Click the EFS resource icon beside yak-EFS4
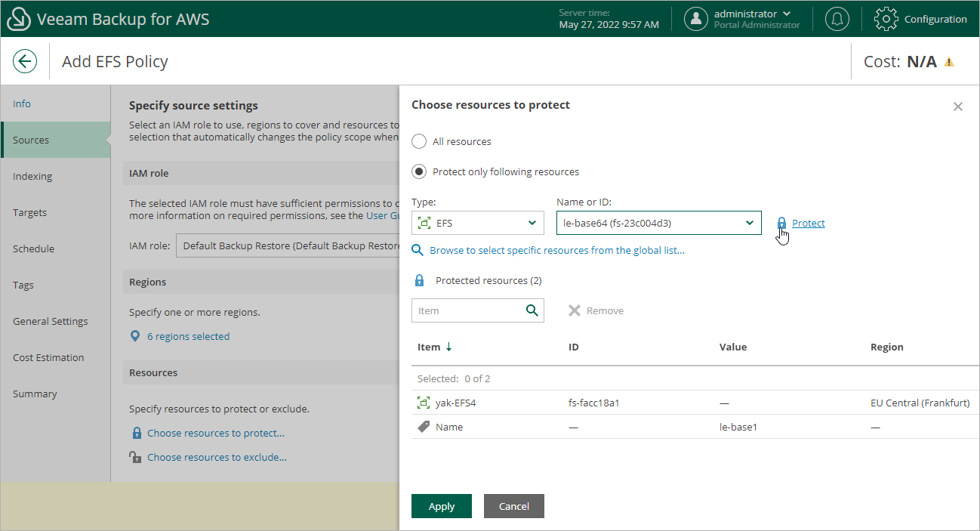This screenshot has width=980, height=531. 424,402
